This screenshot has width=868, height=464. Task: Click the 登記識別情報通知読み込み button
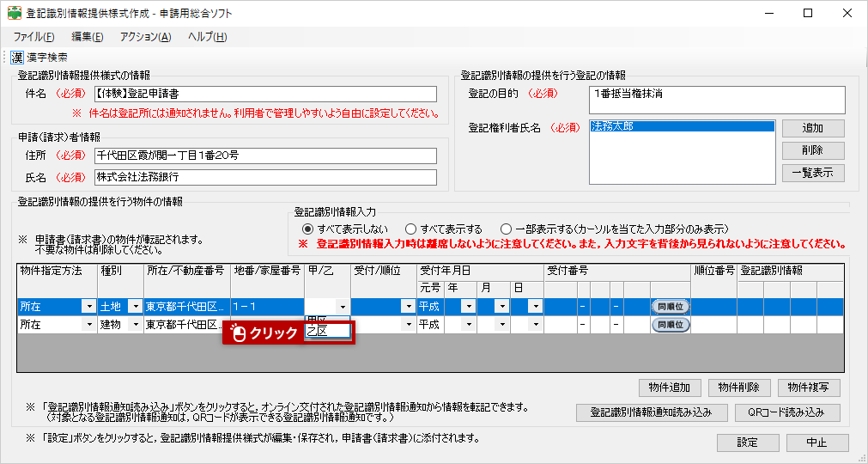pos(651,412)
